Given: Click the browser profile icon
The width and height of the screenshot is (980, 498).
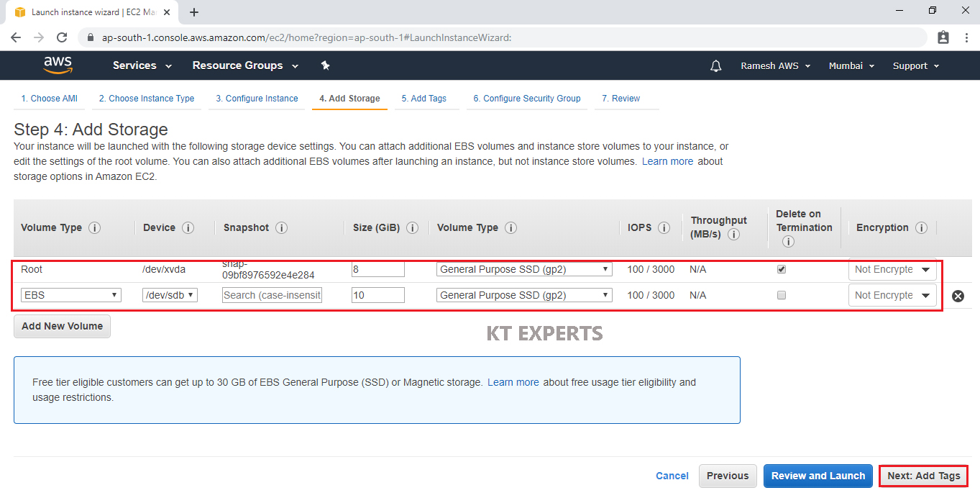Looking at the screenshot, I should click(943, 37).
